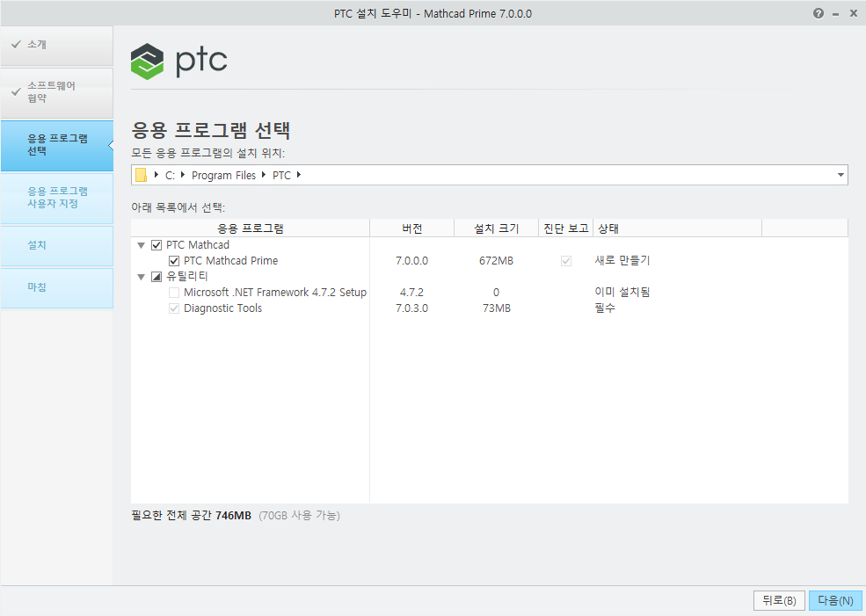
Task: Click 이미 설치됨 status cell
Action: point(622,292)
